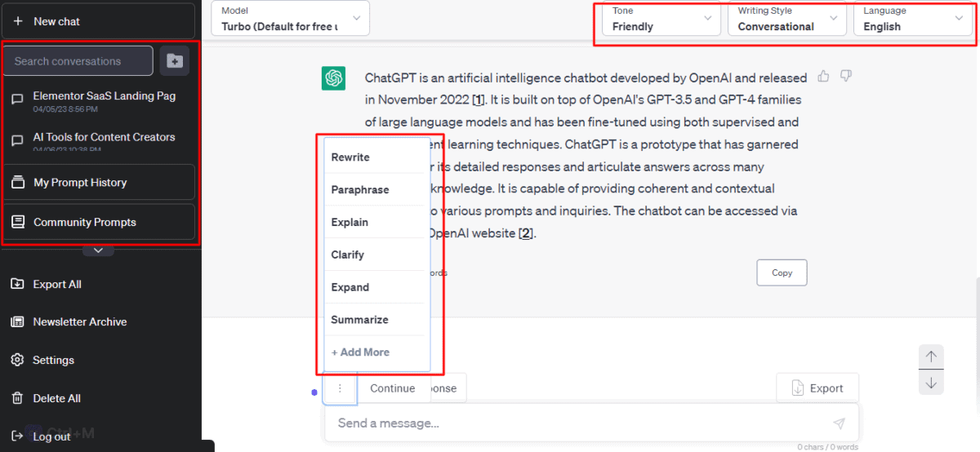Click the thumbs down icon on response
The width and height of the screenshot is (980, 452).
846,76
